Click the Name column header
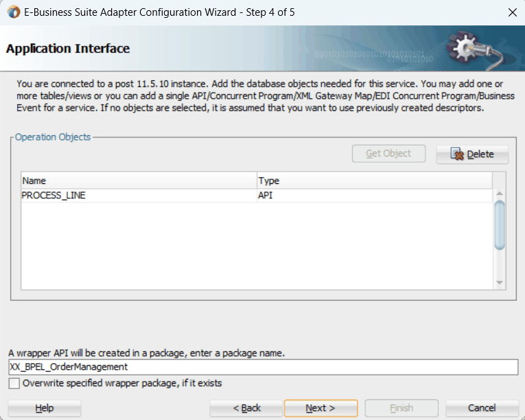This screenshot has width=525, height=420. 139,181
